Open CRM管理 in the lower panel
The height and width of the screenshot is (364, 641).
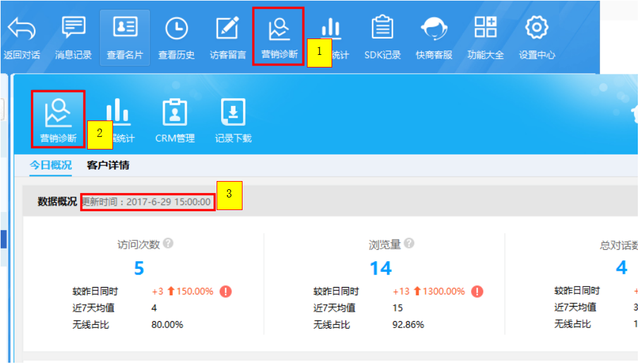coord(175,114)
